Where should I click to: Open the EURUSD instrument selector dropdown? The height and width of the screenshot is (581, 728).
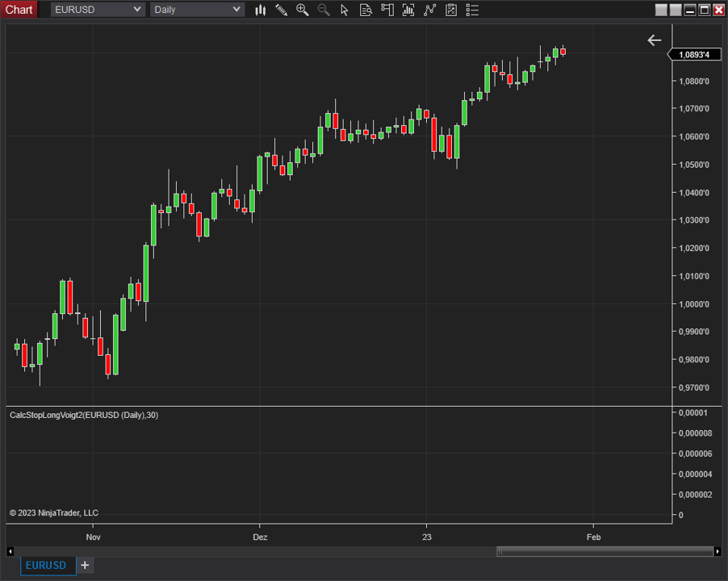98,10
